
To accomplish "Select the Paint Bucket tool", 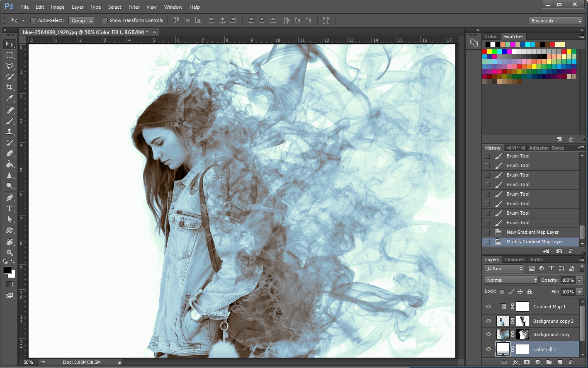I will pyautogui.click(x=10, y=164).
